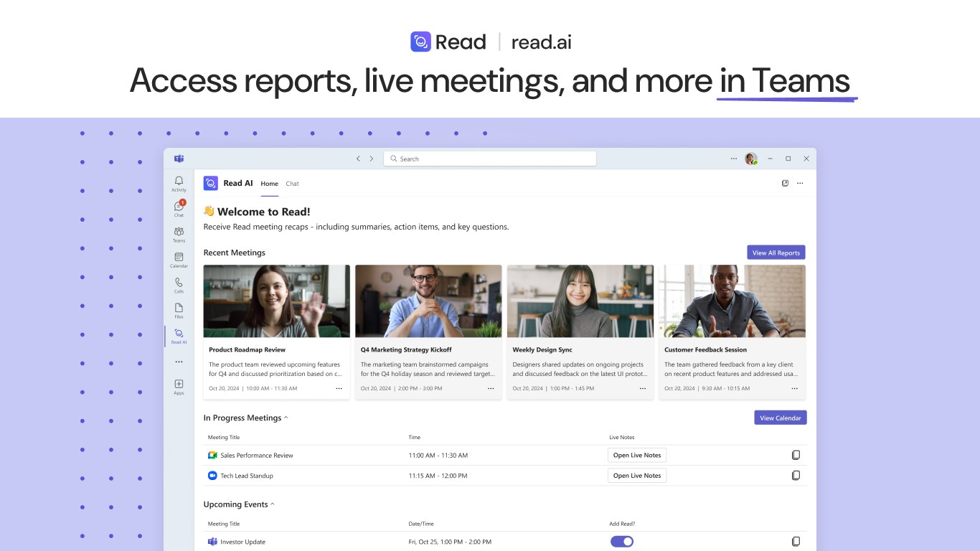The height and width of the screenshot is (551, 980).
Task: Select the Sales Performance Review title
Action: (257, 456)
